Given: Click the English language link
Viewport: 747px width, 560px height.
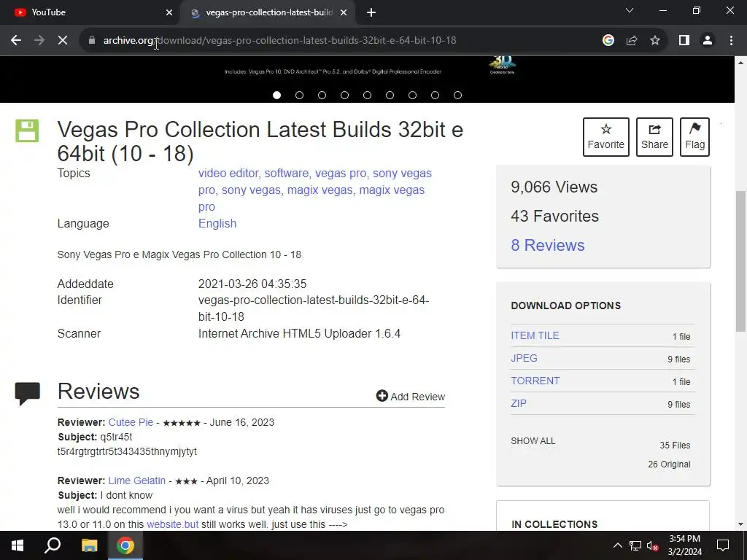Looking at the screenshot, I should pos(217,223).
